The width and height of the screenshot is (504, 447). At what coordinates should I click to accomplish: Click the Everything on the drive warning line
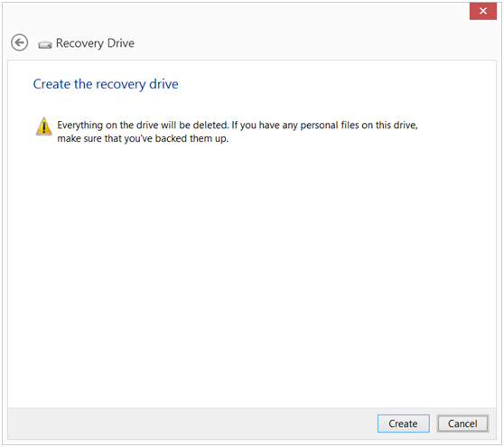(238, 125)
